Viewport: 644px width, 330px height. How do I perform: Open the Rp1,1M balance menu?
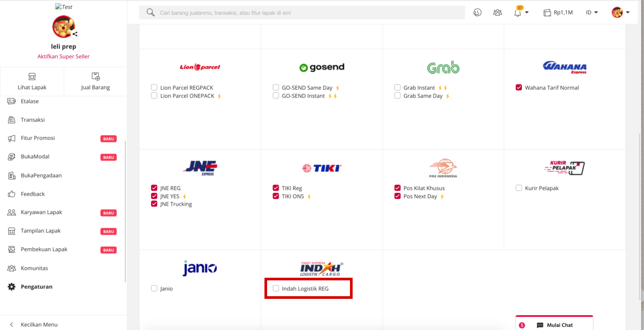point(558,12)
